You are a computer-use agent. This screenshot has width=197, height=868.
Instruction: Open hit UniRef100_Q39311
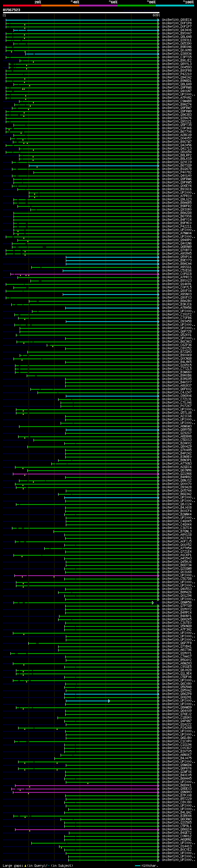click(x=177, y=40)
